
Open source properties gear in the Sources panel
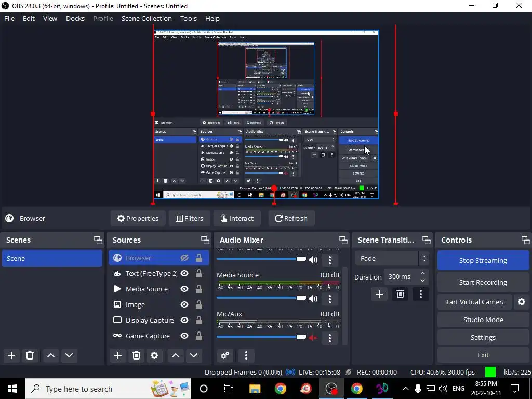pos(154,355)
